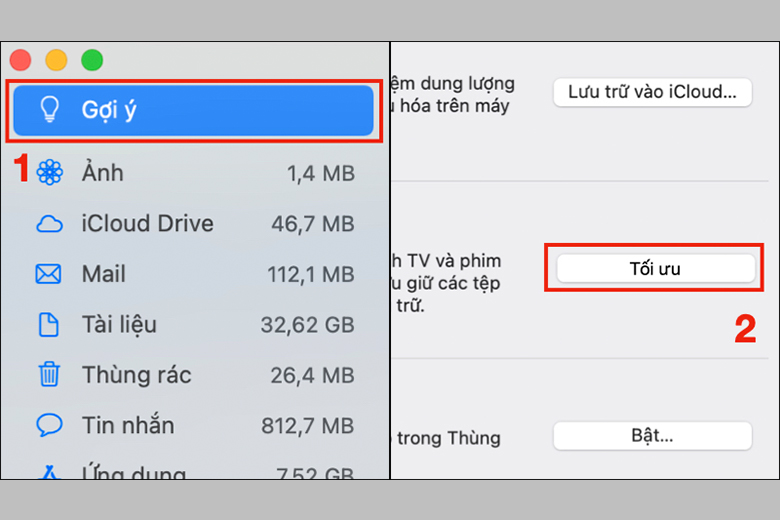Image resolution: width=780 pixels, height=520 pixels.
Task: Click the Lưu trữ vào iCloud button
Action: 652,92
